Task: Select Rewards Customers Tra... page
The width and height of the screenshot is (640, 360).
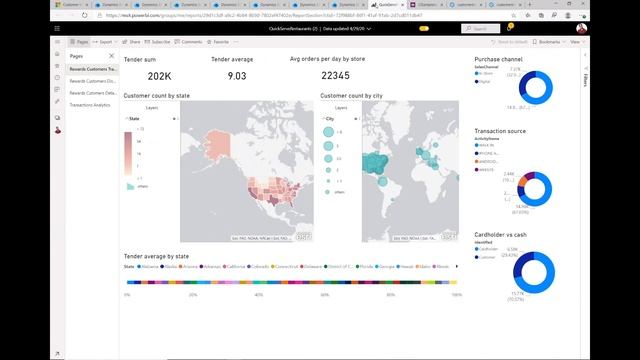Action: pyautogui.click(x=92, y=69)
